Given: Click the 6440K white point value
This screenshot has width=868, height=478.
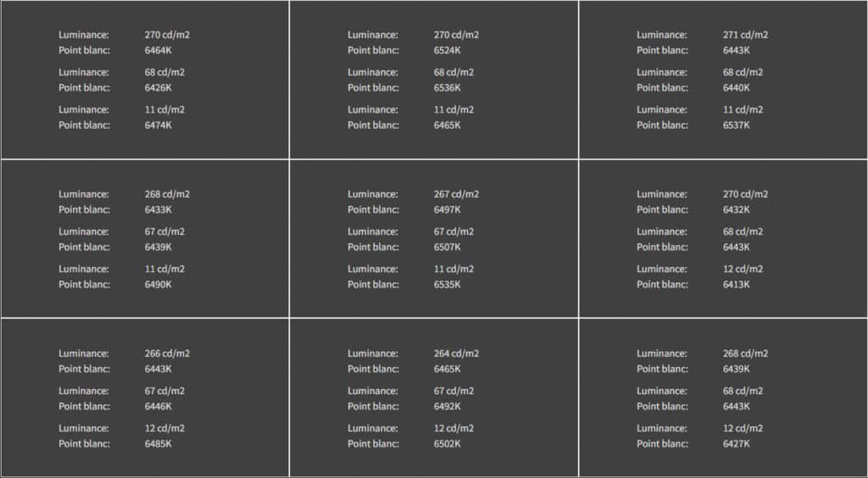Looking at the screenshot, I should (737, 87).
